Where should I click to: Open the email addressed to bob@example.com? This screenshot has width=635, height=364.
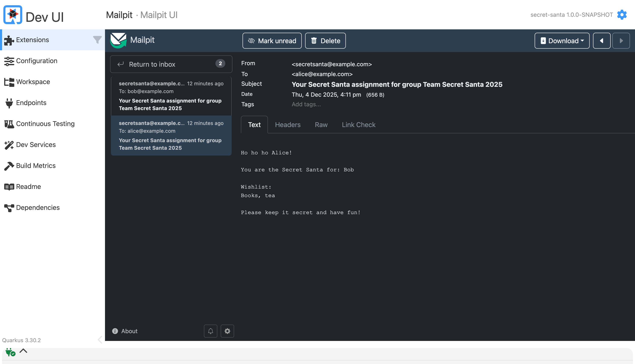point(171,96)
